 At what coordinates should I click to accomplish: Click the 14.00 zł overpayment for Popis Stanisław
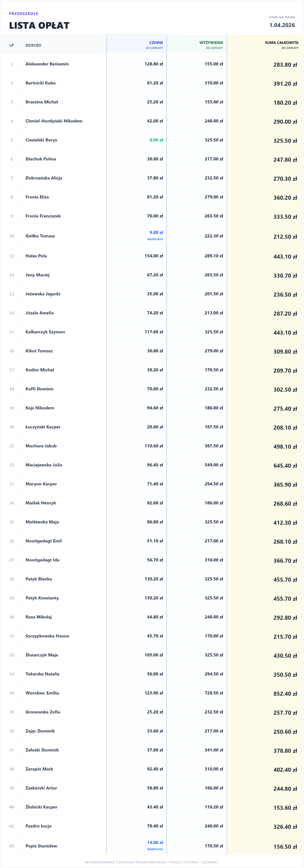click(155, 842)
